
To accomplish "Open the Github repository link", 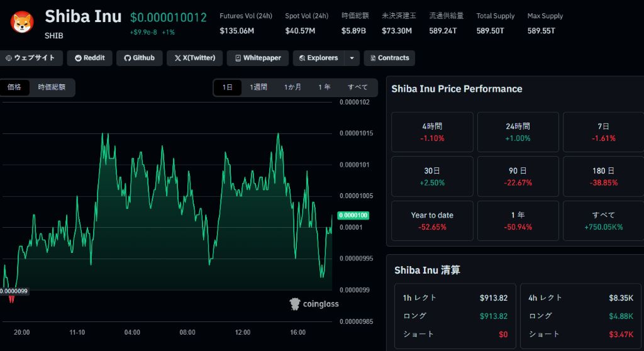I will (x=139, y=58).
